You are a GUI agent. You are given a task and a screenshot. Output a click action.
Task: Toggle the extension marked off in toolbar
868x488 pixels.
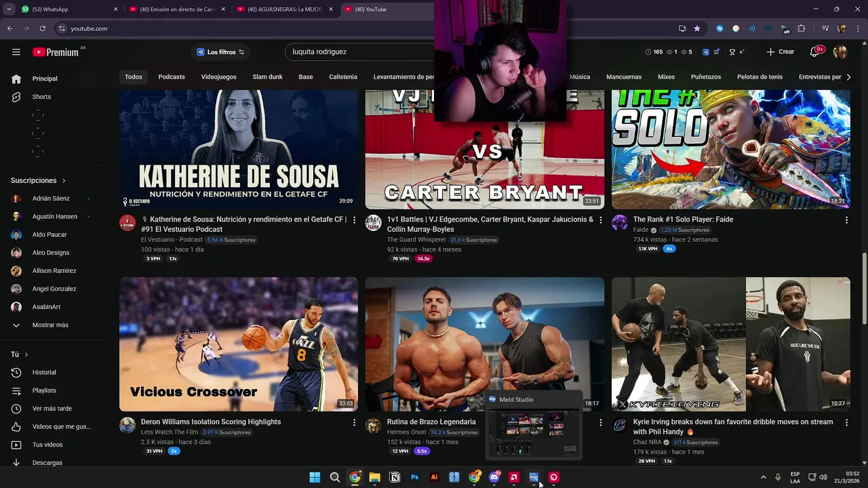point(785,28)
